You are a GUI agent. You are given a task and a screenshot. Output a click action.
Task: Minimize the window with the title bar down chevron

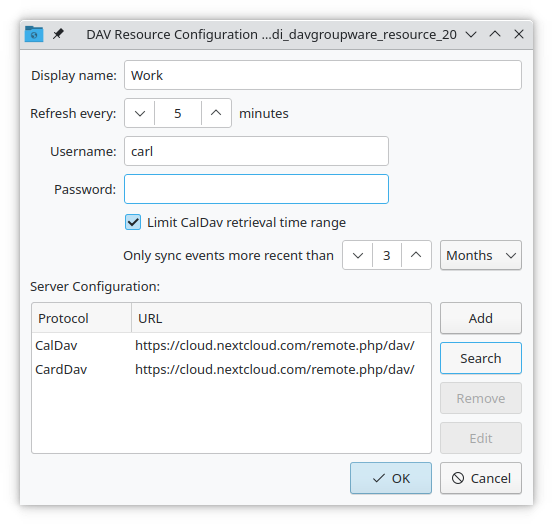(x=471, y=35)
